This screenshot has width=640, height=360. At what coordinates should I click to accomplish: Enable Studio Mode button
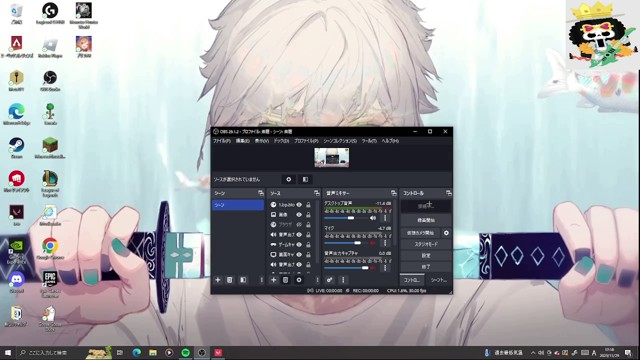(x=426, y=244)
